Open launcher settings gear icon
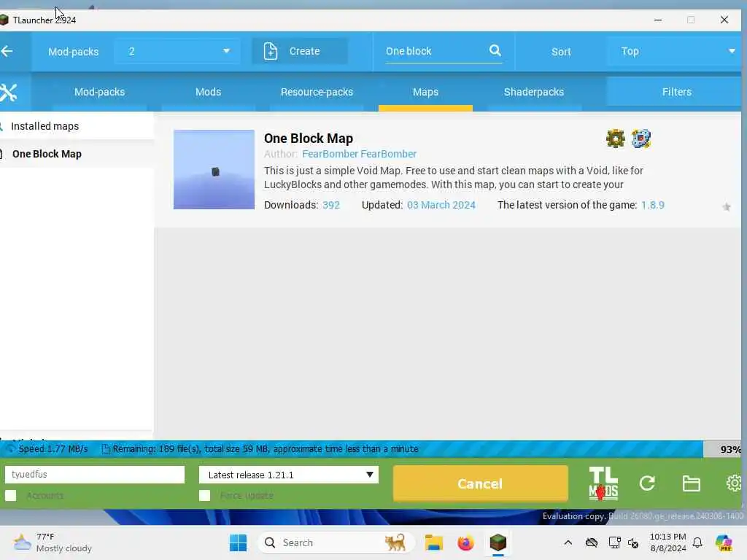This screenshot has height=560, width=747. (734, 483)
